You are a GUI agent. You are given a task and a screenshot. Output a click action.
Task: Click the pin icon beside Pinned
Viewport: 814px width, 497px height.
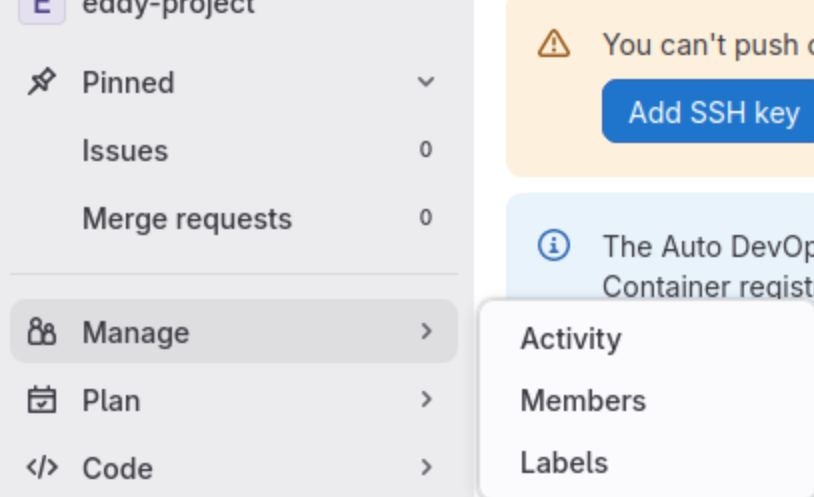[x=42, y=82]
